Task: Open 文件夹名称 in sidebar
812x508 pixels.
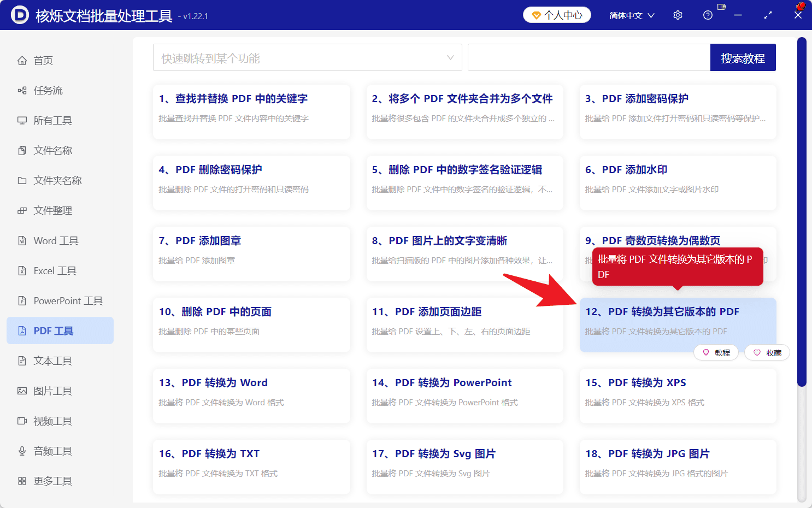Action: tap(60, 181)
